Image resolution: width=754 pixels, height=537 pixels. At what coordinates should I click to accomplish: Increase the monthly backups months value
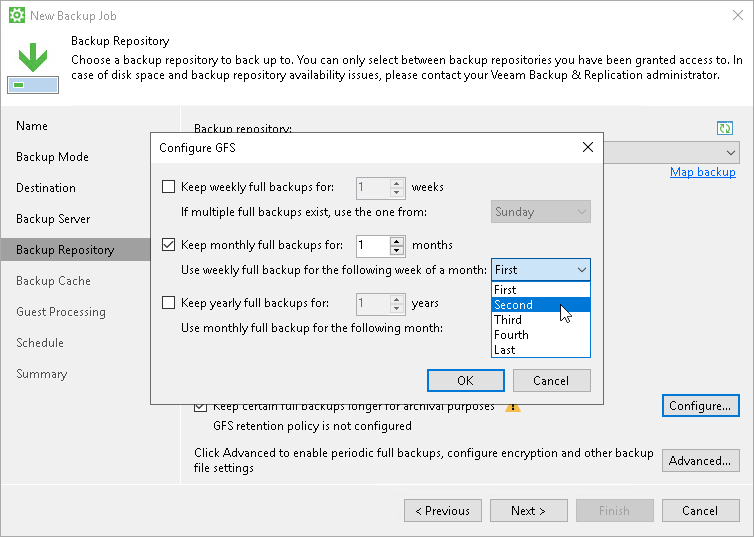point(397,241)
